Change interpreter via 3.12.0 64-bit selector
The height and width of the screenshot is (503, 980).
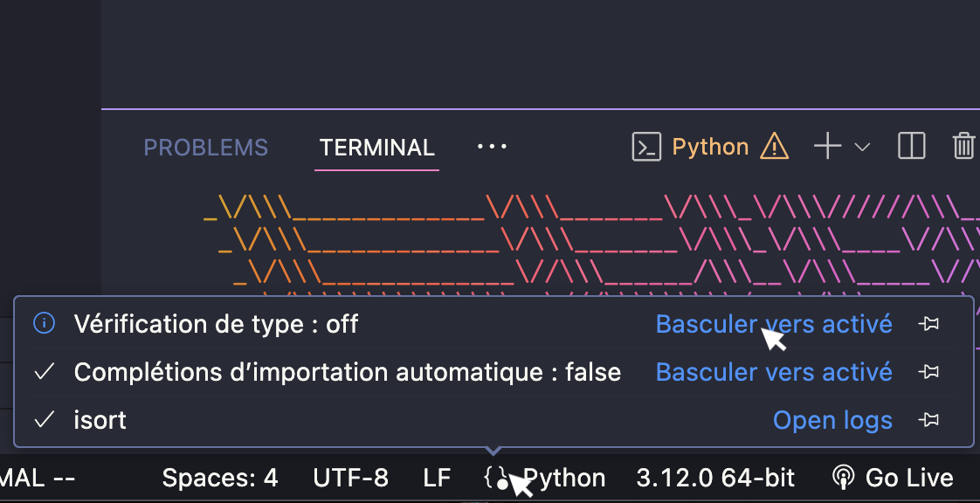(x=714, y=478)
